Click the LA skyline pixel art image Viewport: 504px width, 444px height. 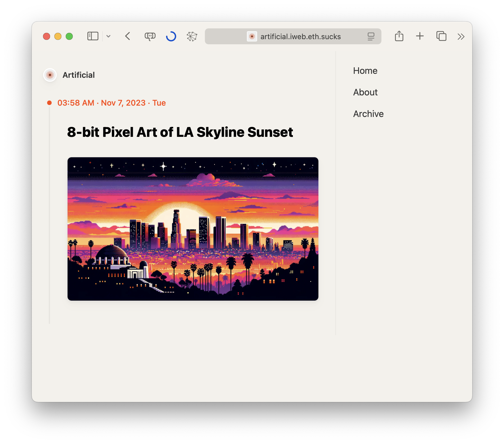tap(193, 229)
